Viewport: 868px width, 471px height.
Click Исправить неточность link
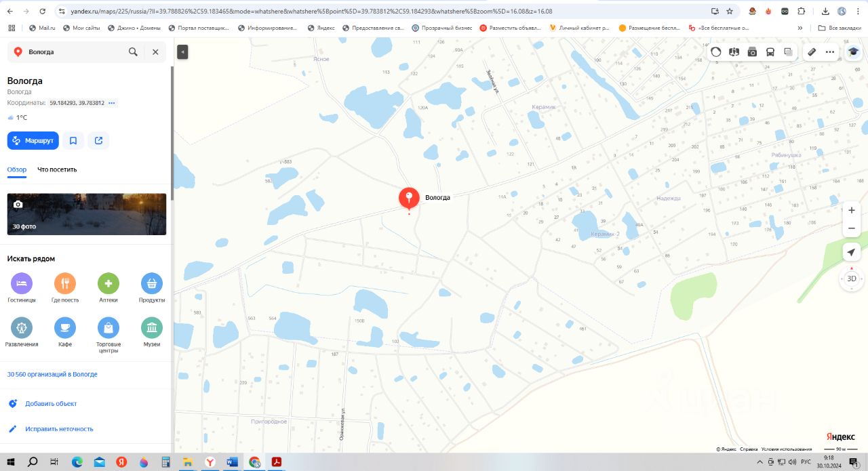click(59, 429)
